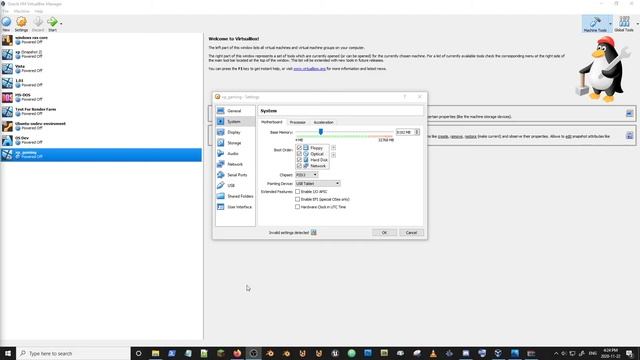Enable Hardware Clock in UTC Time
The height and width of the screenshot is (360, 640).
(298, 207)
